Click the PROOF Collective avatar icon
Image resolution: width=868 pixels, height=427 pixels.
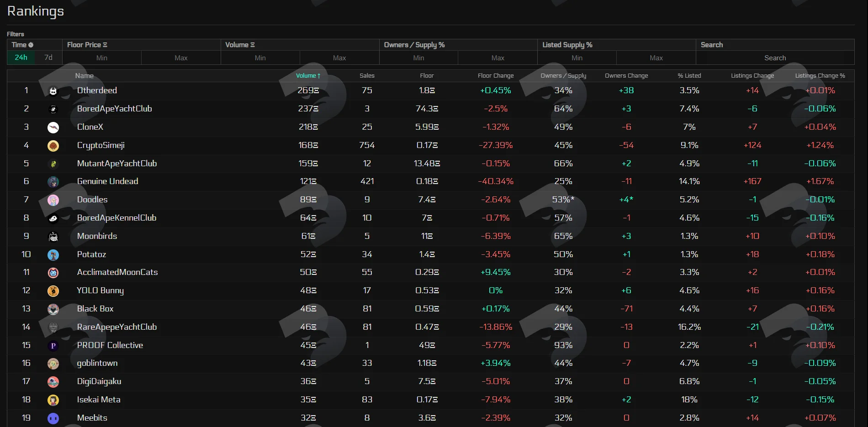tap(53, 346)
